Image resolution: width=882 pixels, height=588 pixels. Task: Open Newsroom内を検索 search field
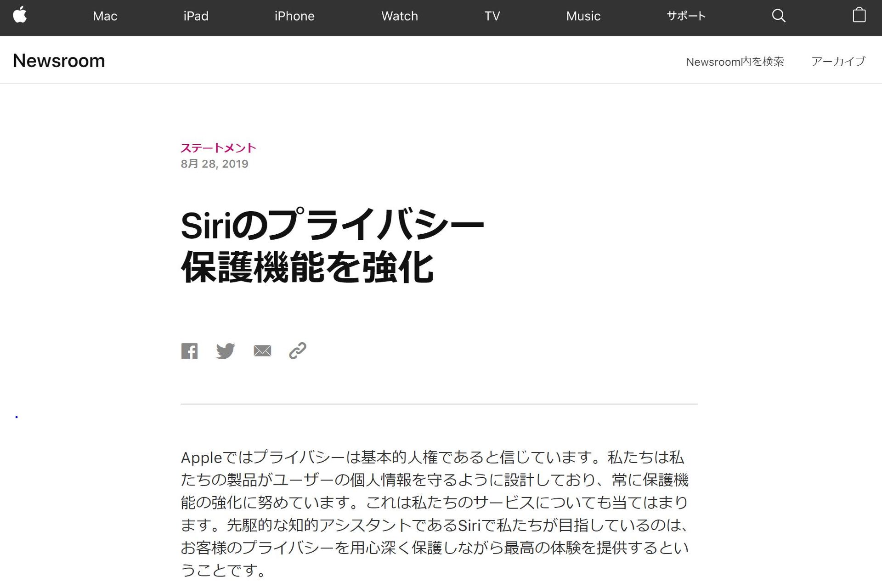click(735, 61)
